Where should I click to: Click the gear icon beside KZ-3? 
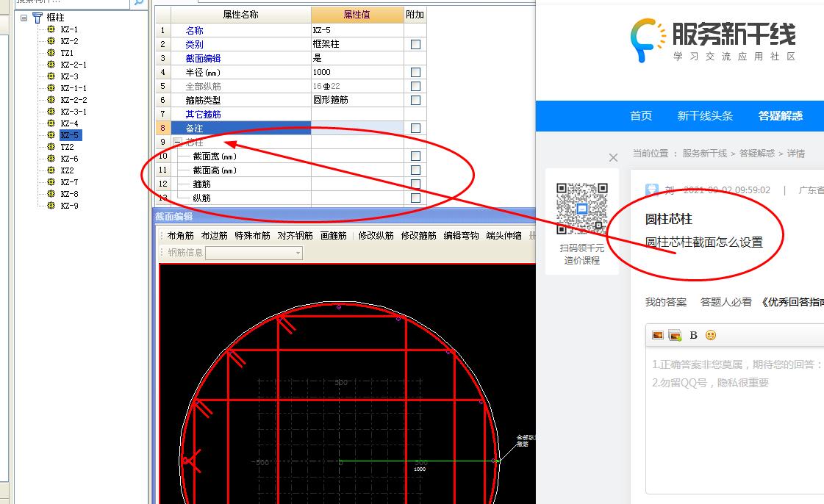[51, 76]
